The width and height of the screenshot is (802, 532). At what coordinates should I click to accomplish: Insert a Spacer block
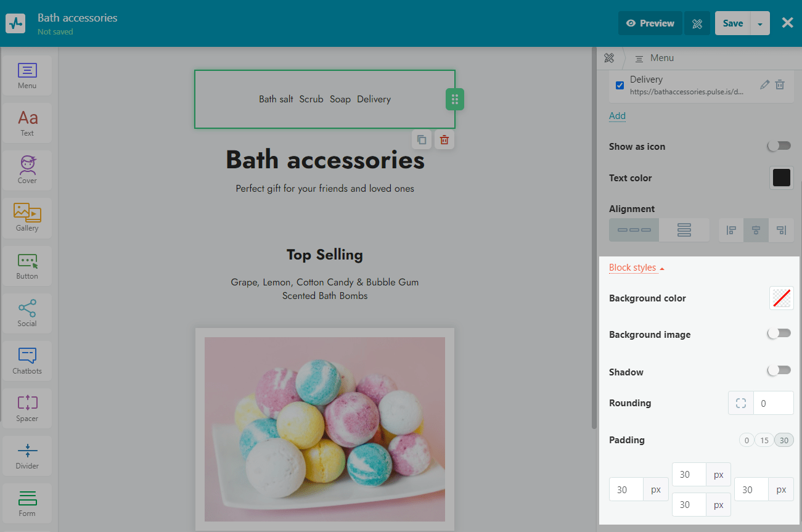point(27,408)
